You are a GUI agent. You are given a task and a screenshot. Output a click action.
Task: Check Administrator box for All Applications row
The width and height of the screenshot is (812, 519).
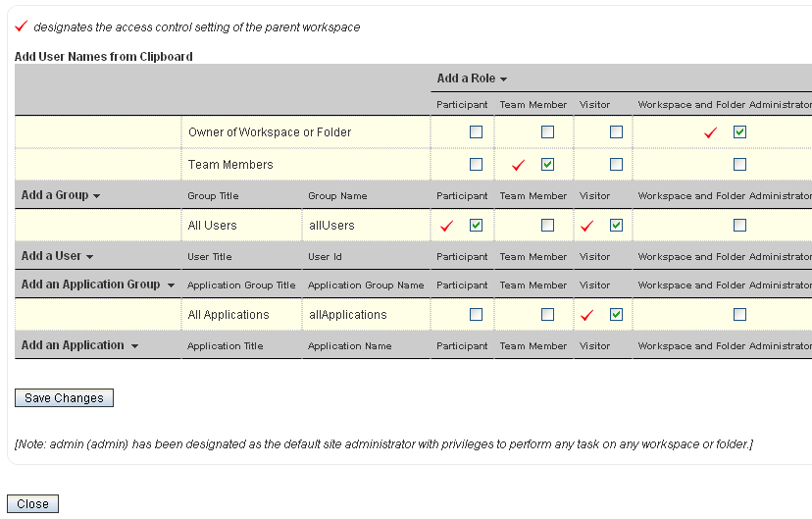pyautogui.click(x=739, y=315)
